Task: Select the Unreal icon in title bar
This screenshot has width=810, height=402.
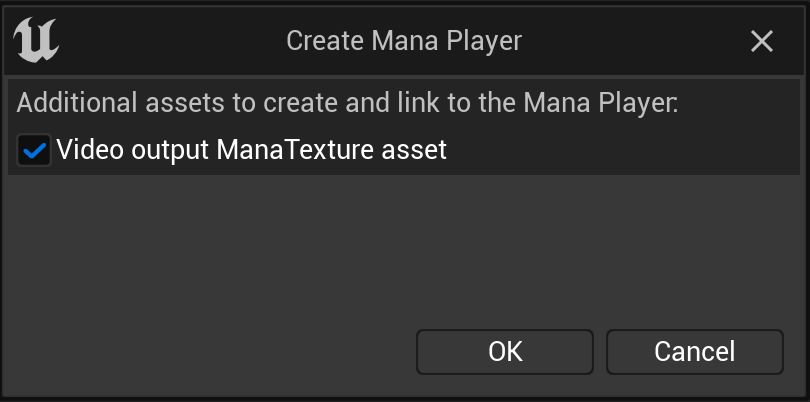Action: [36, 41]
